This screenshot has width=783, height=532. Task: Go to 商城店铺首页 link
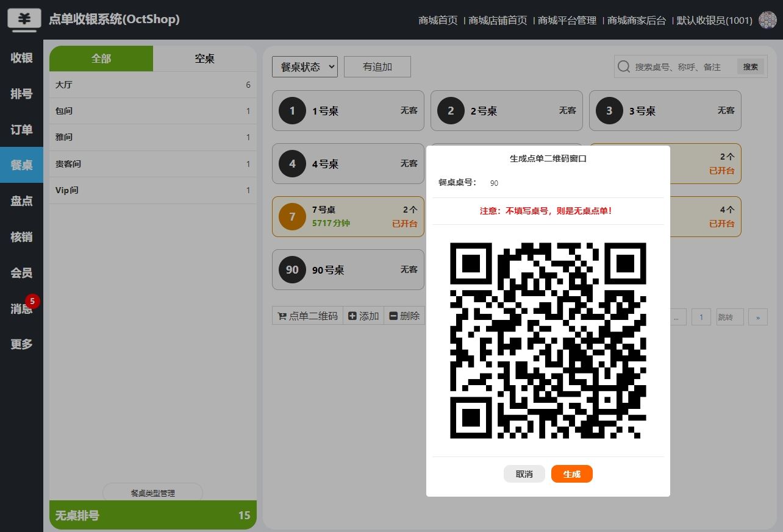(x=498, y=20)
